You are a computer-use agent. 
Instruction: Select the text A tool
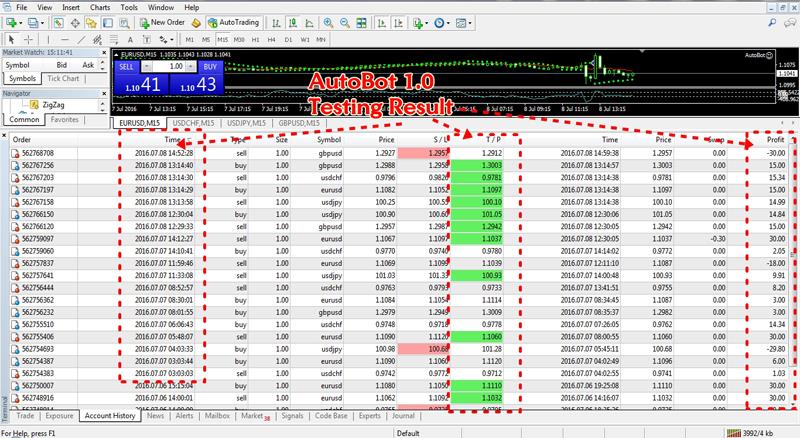pyautogui.click(x=130, y=39)
